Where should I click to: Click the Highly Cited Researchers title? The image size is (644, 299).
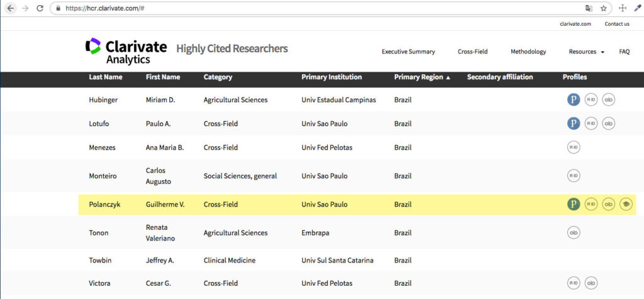[232, 49]
